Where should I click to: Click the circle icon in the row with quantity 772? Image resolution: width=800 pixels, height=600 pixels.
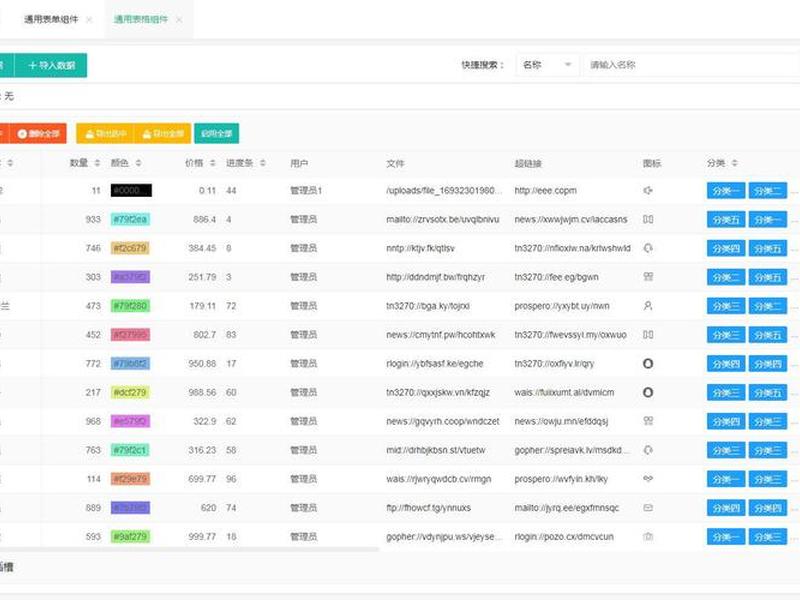pyautogui.click(x=648, y=363)
